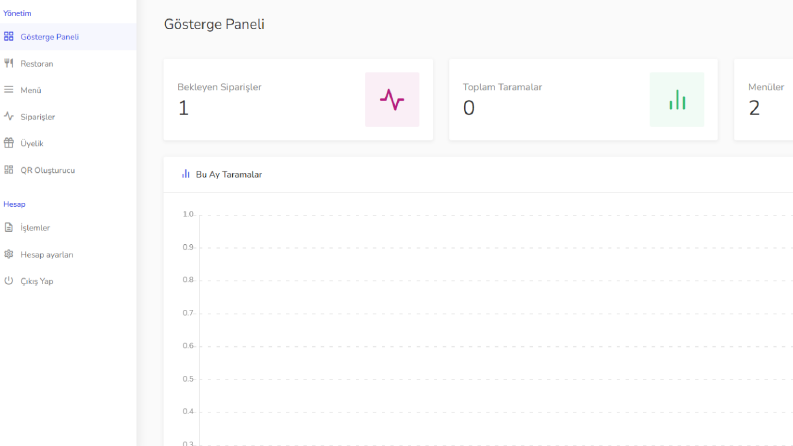The image size is (793, 446).
Task: Click the Hesap ayarları gear icon
Action: pos(9,254)
